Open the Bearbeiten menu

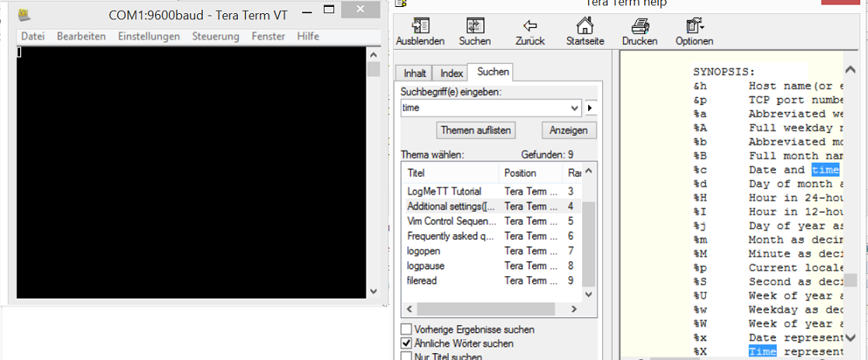(x=81, y=36)
